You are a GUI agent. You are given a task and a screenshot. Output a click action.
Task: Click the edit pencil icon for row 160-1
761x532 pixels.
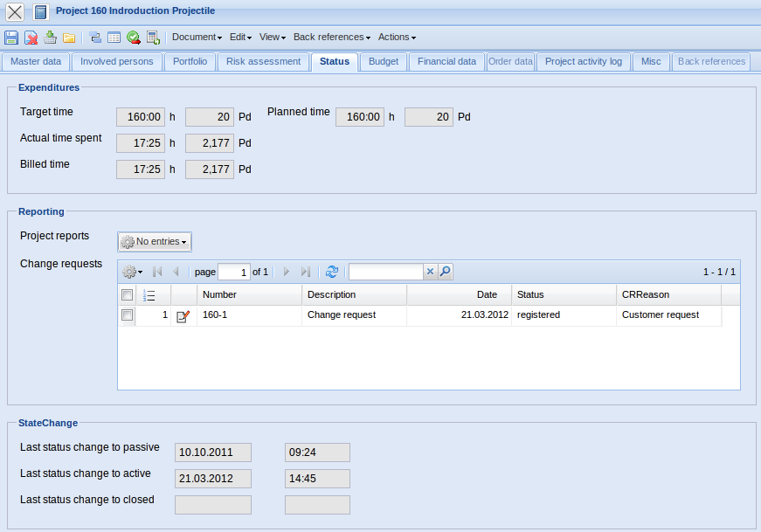pyautogui.click(x=183, y=316)
